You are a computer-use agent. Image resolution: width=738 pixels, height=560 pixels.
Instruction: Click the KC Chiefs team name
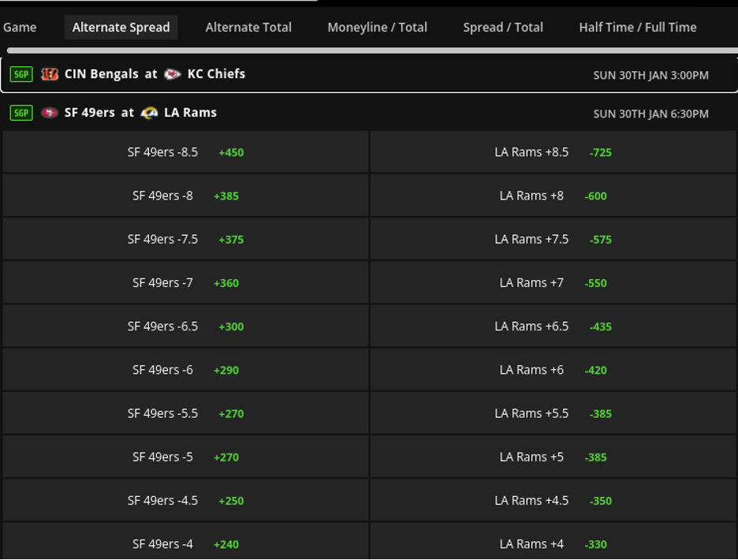coord(216,74)
